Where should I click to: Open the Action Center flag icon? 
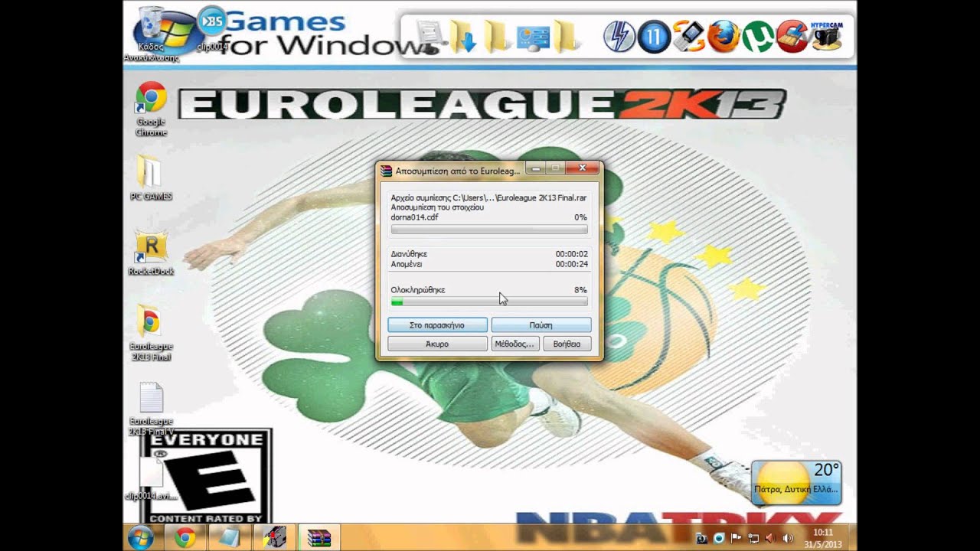pyautogui.click(x=737, y=539)
